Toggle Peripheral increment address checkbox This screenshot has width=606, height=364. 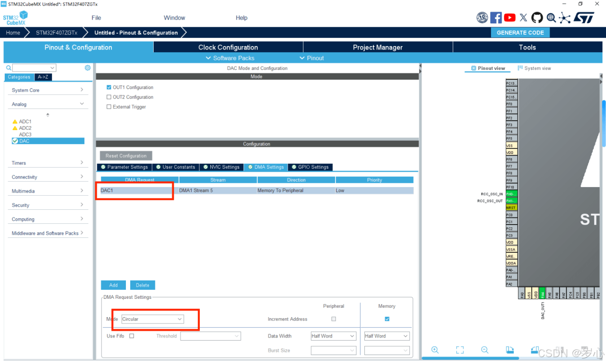click(x=334, y=319)
